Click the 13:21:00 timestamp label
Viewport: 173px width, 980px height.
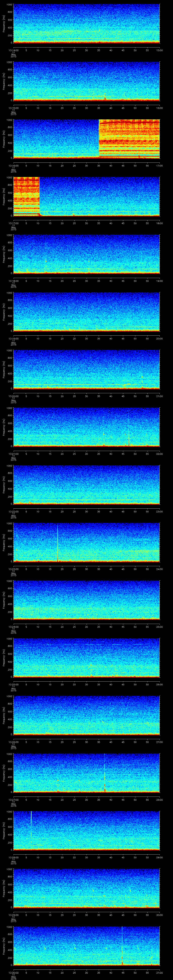tap(14, 454)
